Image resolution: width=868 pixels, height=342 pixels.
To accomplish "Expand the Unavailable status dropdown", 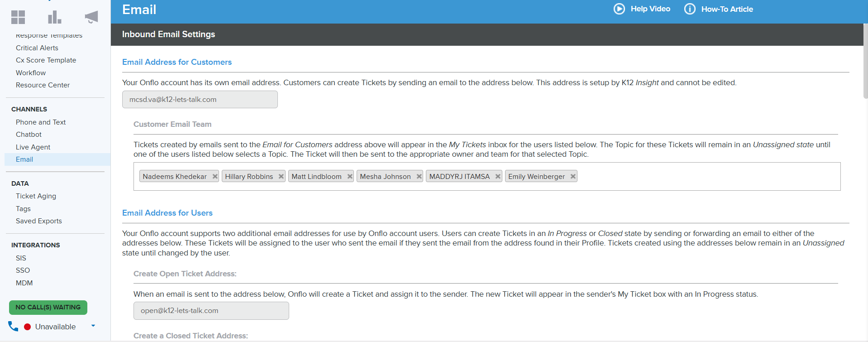I will 93,326.
